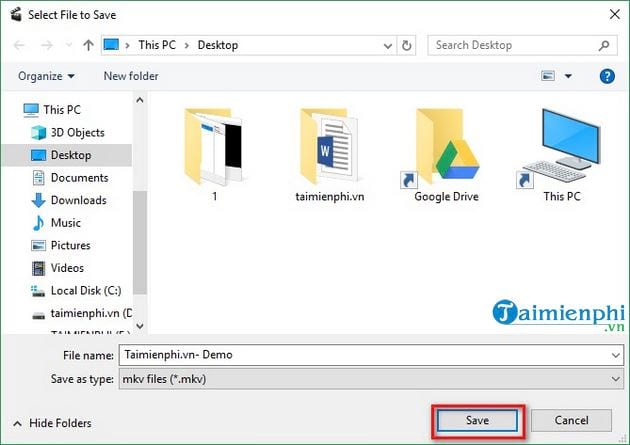Create a New folder
This screenshot has width=630, height=445.
131,76
